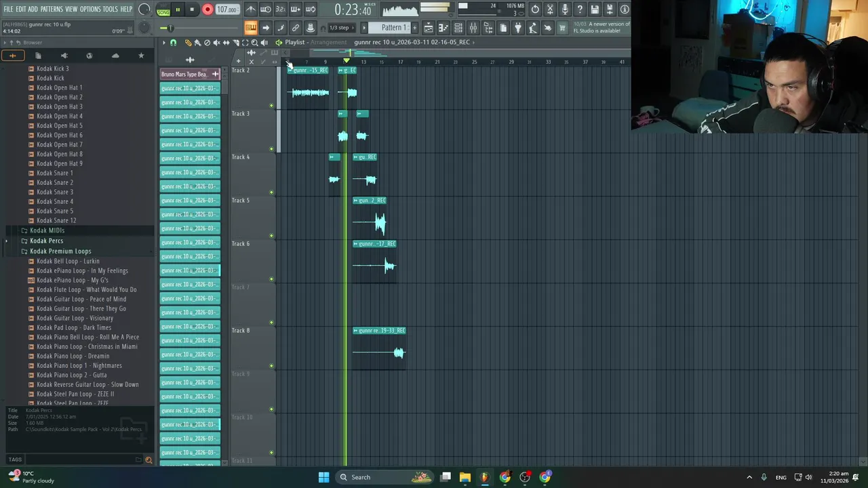Select the playlist Draw pencil tool

coord(188,42)
